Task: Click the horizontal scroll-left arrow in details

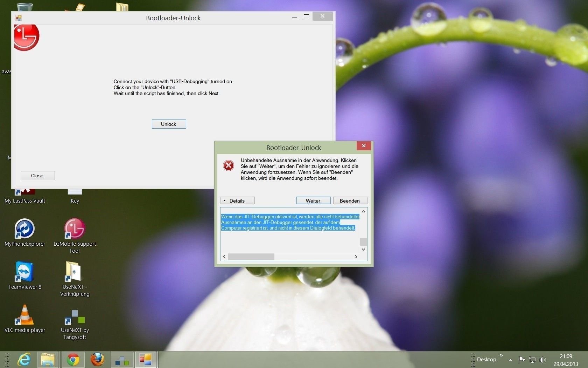Action: tap(224, 257)
